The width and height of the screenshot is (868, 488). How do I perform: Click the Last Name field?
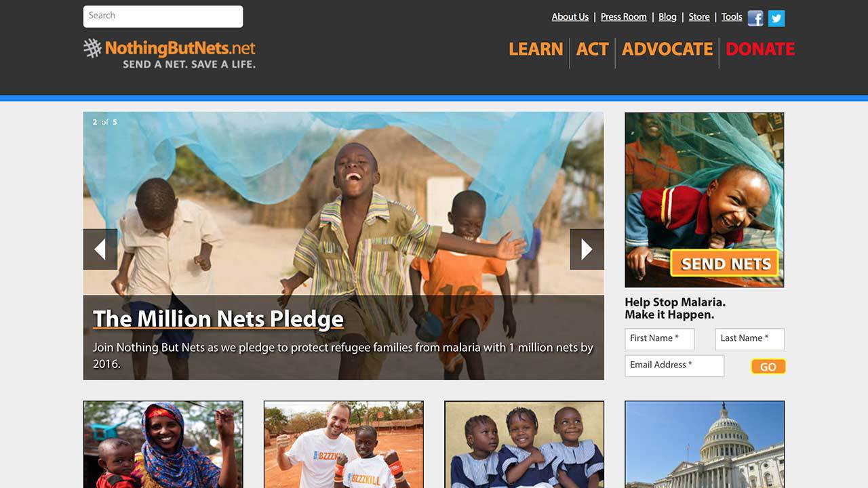[x=750, y=339]
